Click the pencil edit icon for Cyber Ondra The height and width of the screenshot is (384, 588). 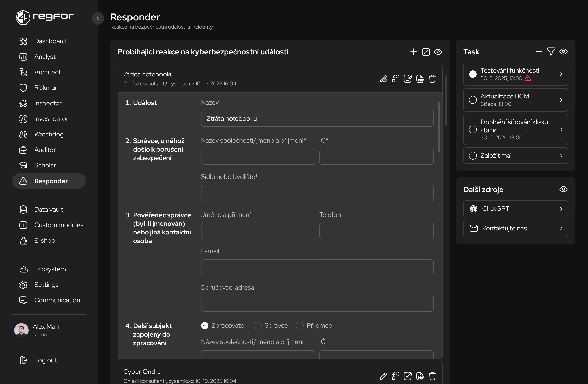pyautogui.click(x=383, y=376)
